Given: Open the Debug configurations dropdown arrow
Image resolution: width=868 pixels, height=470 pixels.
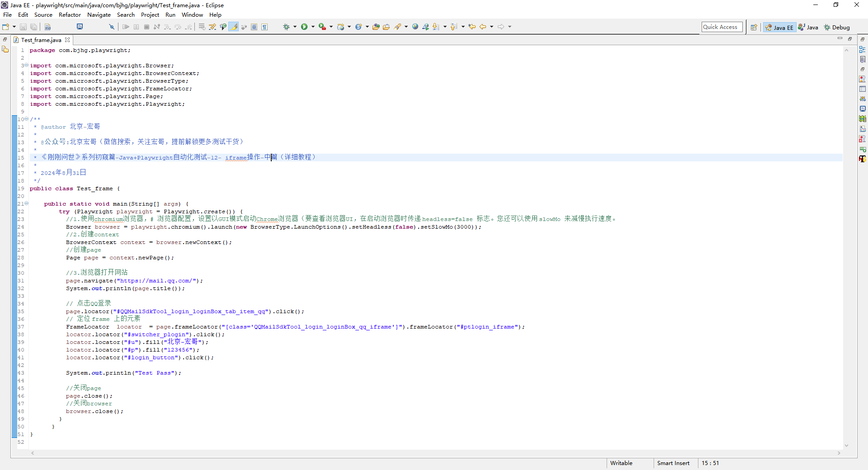Looking at the screenshot, I should (295, 27).
